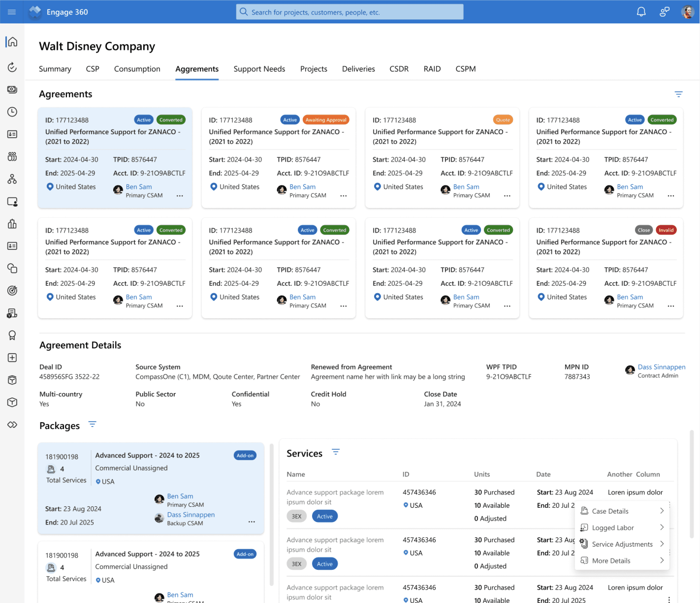Switch to the Support Needs tab
The height and width of the screenshot is (603, 700).
(259, 69)
